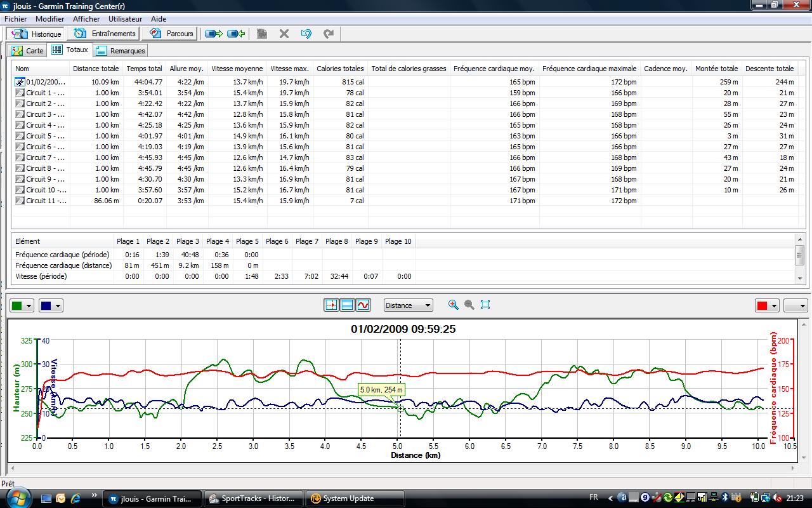Open the Afficher menu
The image size is (812, 508).
click(x=86, y=19)
